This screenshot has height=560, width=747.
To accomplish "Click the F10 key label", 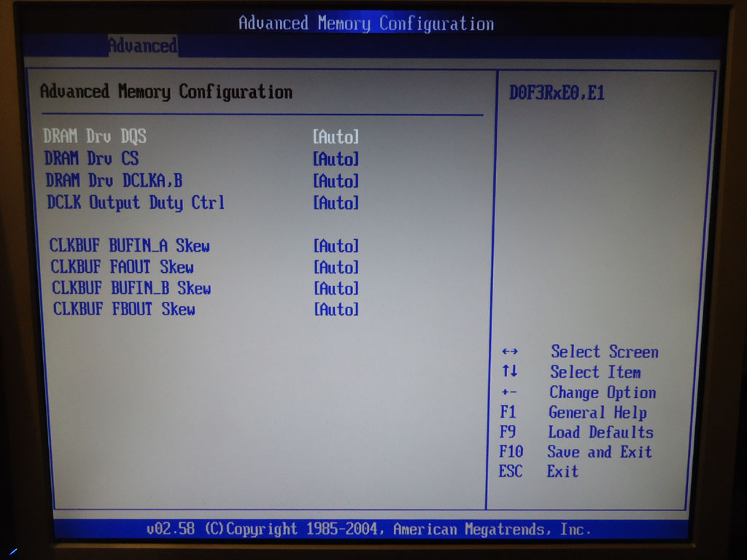I will (x=511, y=451).
